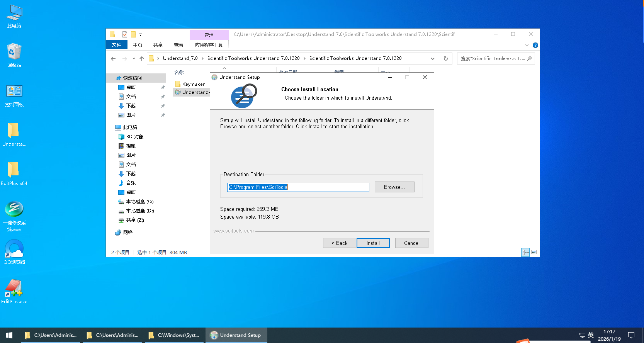Click the Windows Start button
This screenshot has width=644, height=343.
(x=9, y=335)
